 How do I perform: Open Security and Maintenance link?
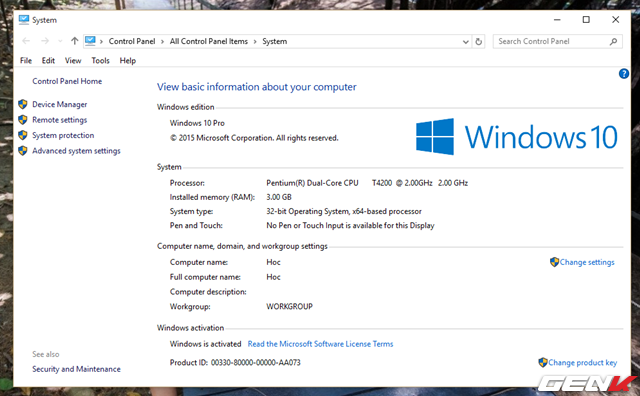point(76,369)
